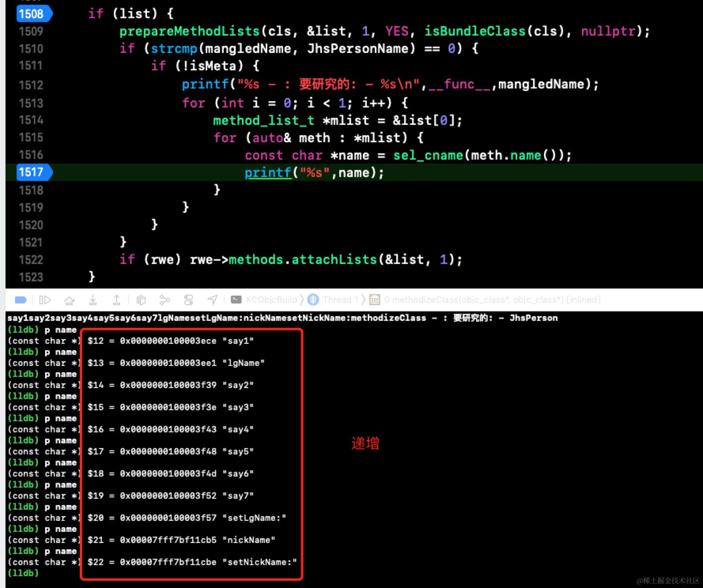The image size is (703, 588).
Task: Open the methodizeClass stack frame selector
Action: pos(485,300)
